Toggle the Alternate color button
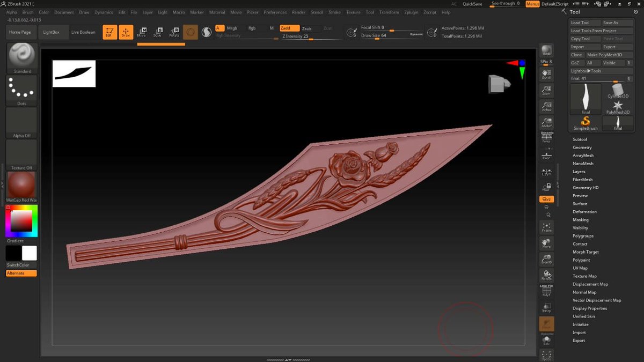This screenshot has width=644, height=362. pyautogui.click(x=21, y=274)
